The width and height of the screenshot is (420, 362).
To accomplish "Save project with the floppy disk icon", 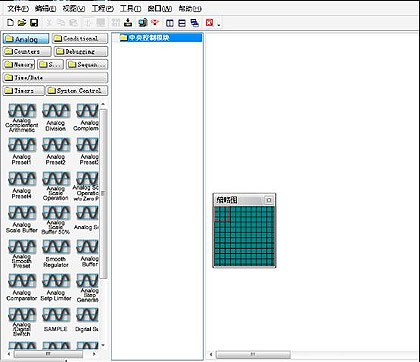I will 34,23.
